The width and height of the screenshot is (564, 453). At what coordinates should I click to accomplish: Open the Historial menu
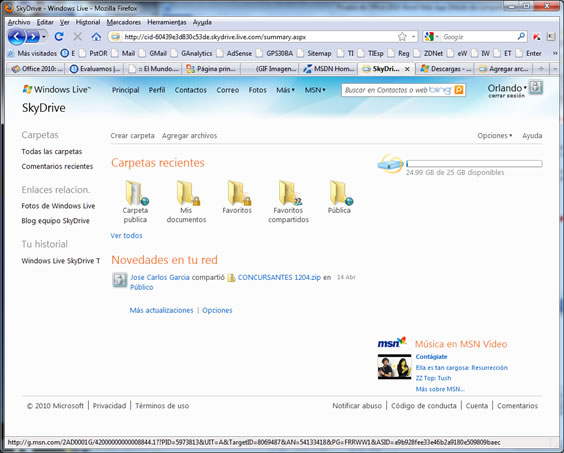(88, 22)
